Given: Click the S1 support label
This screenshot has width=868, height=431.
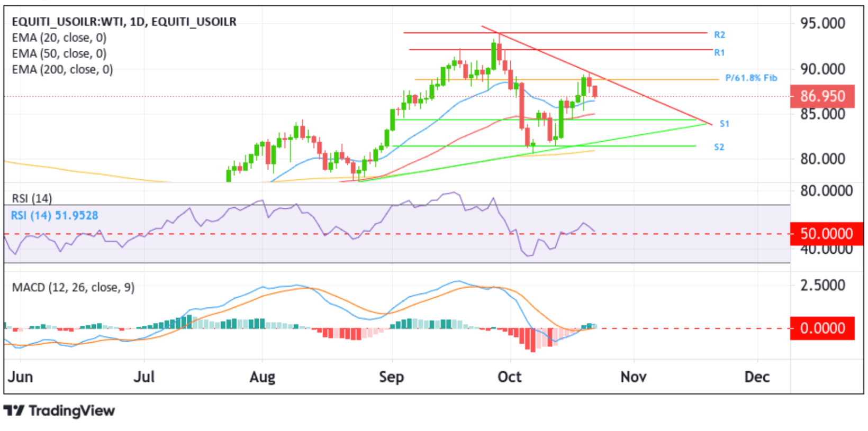Looking at the screenshot, I should click(725, 124).
